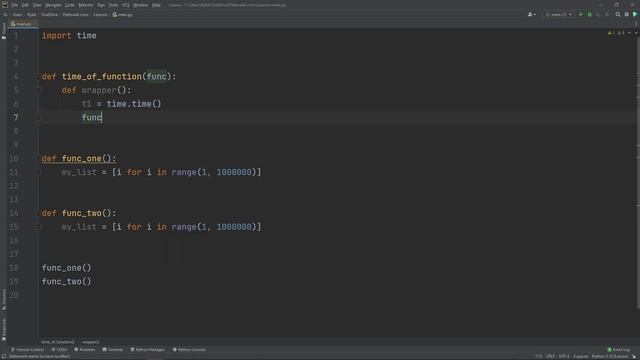Open the Edit menu
640x360 pixels.
pyautogui.click(x=25, y=5)
